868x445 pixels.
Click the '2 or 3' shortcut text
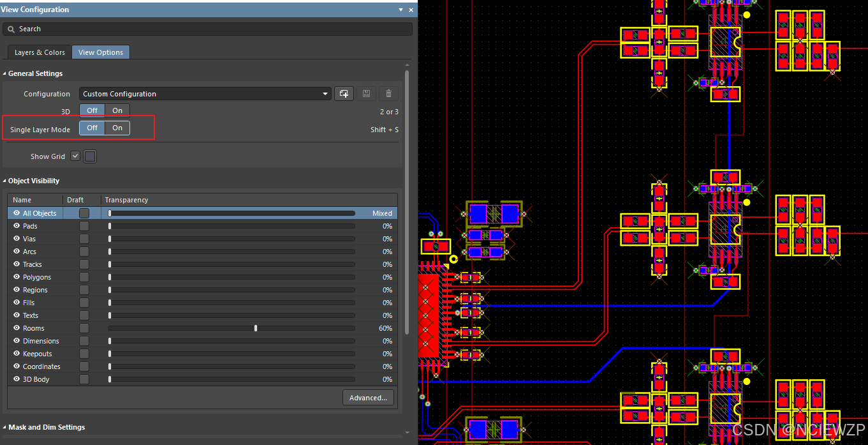click(389, 112)
